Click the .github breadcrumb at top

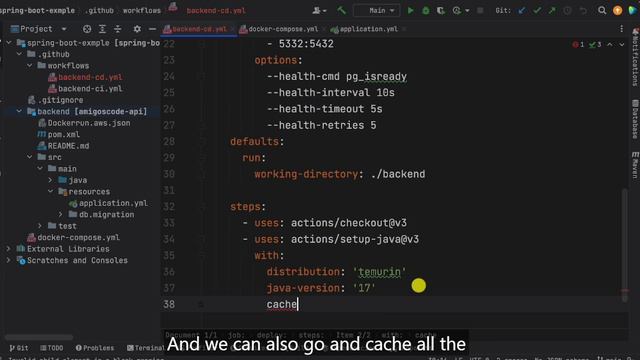[99, 11]
